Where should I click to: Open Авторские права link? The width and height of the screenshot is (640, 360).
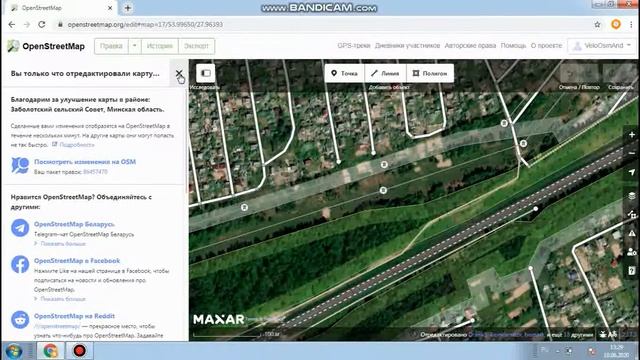pyautogui.click(x=470, y=46)
